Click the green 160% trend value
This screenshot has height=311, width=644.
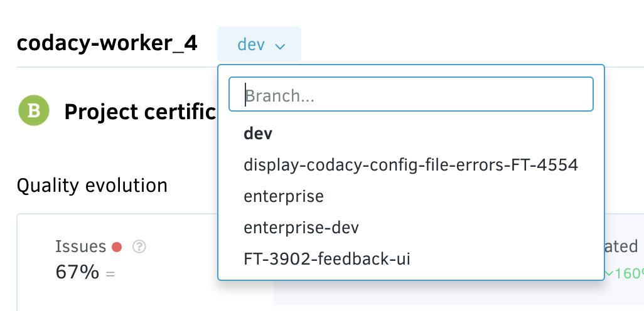click(625, 273)
